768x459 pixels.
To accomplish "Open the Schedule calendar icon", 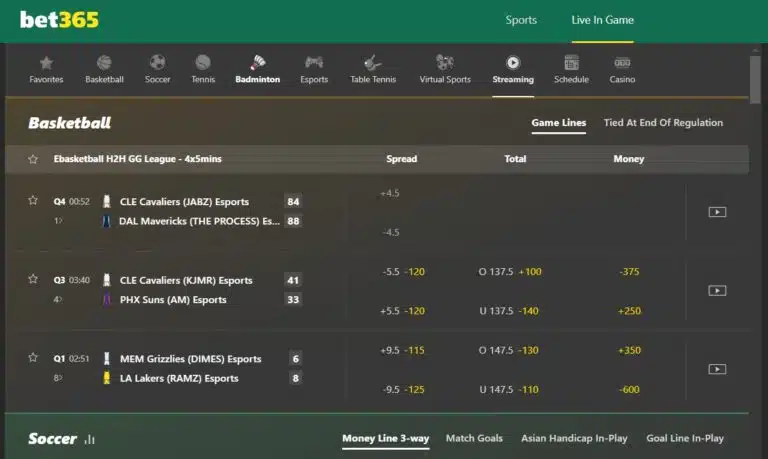I will tap(572, 63).
